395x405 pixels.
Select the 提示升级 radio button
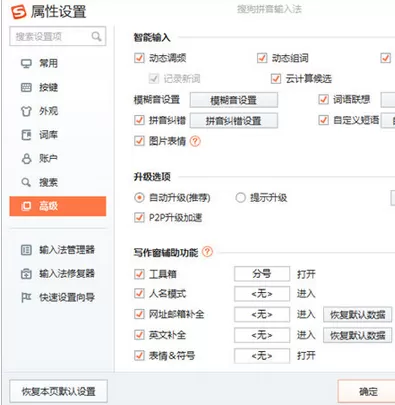point(240,198)
